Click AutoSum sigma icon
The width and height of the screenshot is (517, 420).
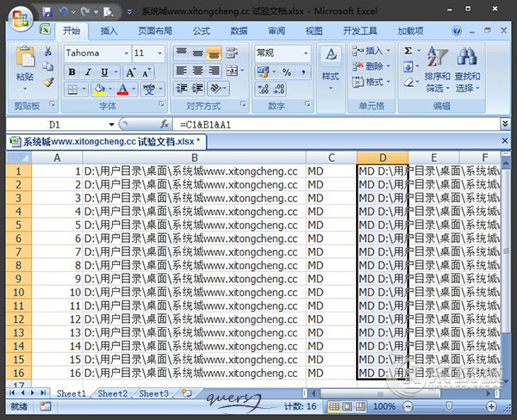pos(408,51)
